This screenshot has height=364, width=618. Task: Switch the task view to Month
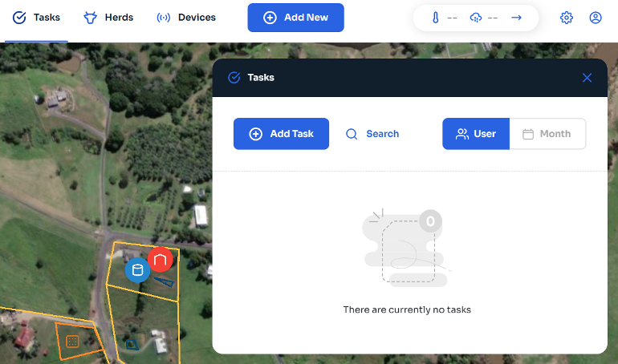click(547, 134)
